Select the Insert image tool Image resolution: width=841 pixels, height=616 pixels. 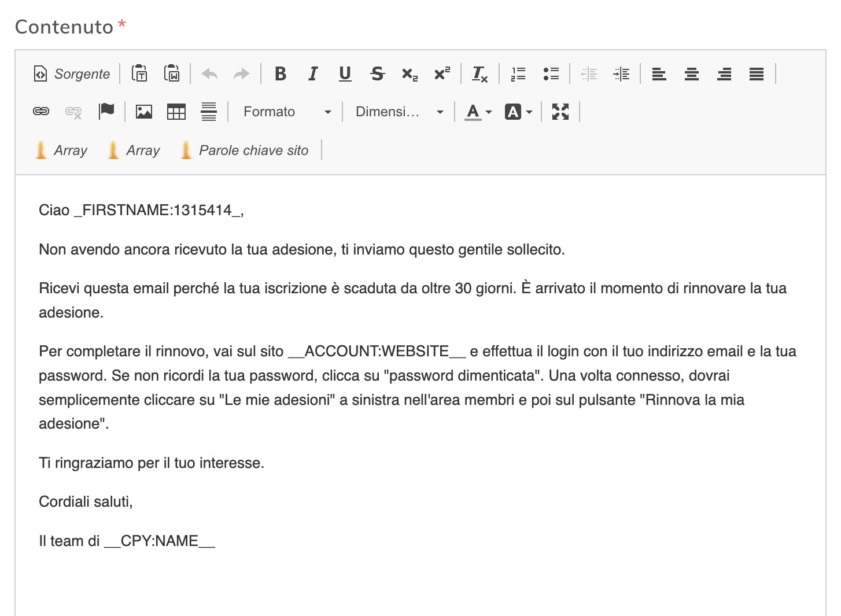pos(143,112)
